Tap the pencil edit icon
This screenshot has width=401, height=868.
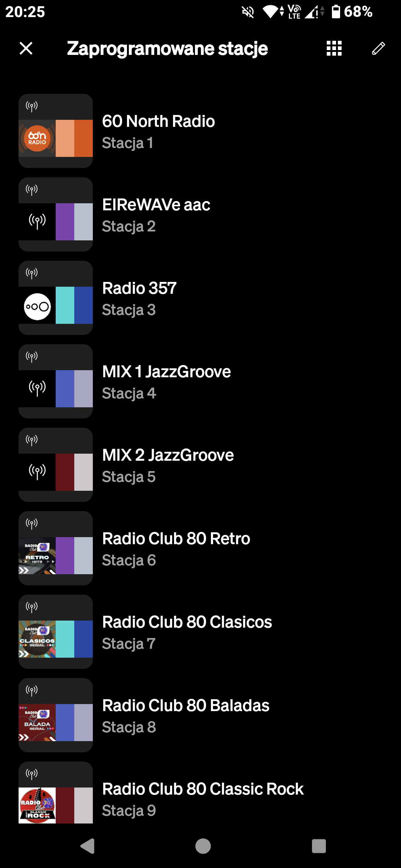(378, 48)
